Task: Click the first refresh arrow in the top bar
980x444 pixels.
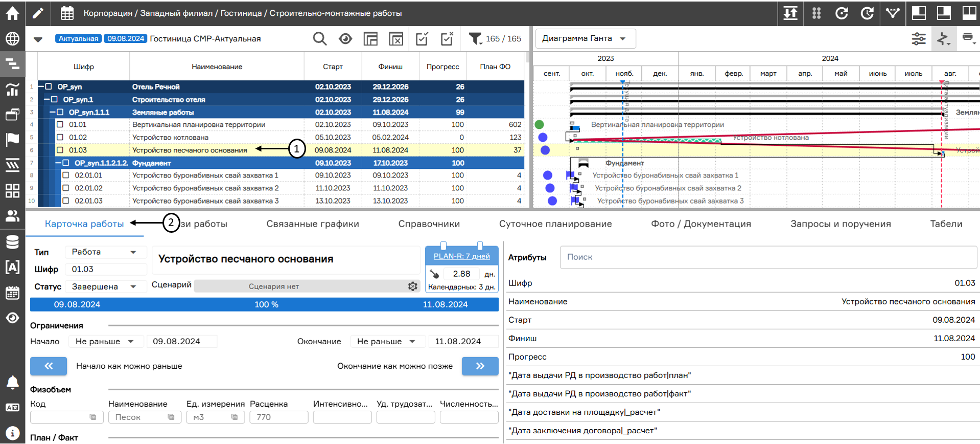Action: 842,13
